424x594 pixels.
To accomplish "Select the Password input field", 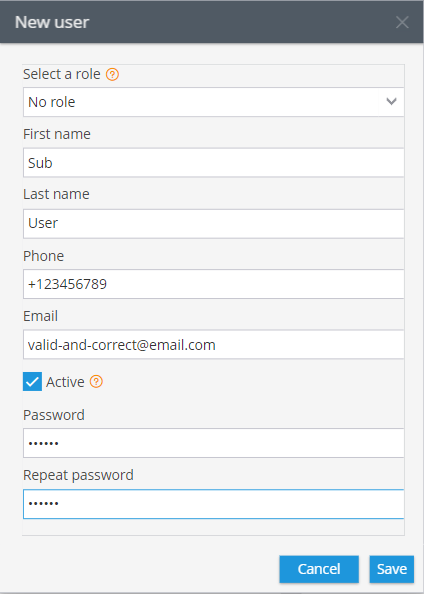I will click(214, 443).
